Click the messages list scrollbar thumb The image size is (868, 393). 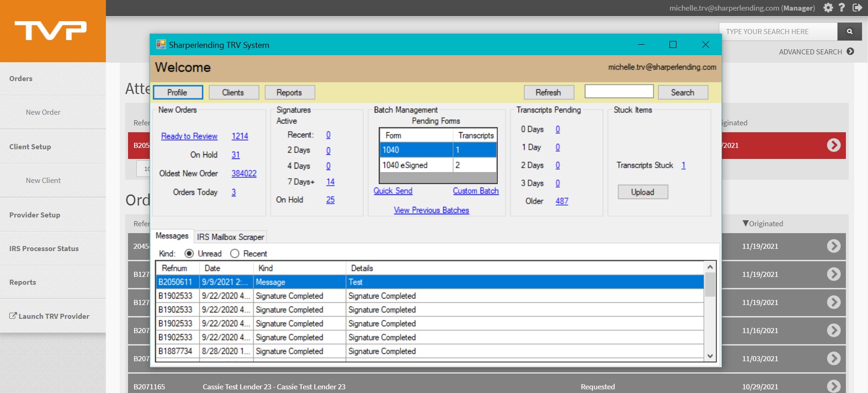click(710, 284)
